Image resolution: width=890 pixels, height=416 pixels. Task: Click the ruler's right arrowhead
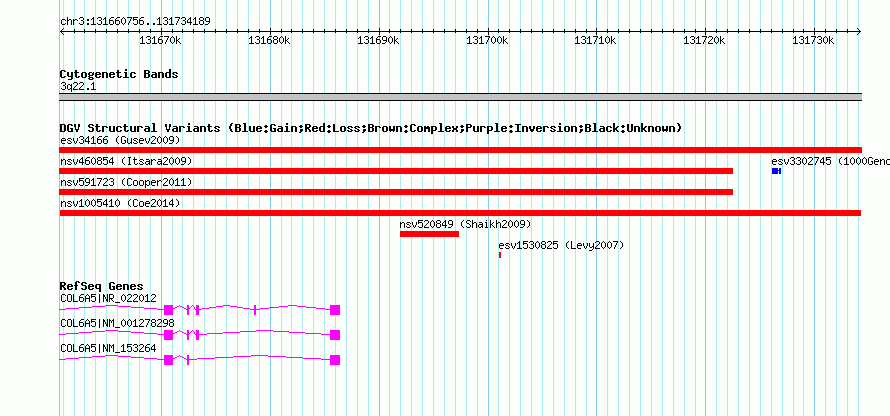click(859, 31)
